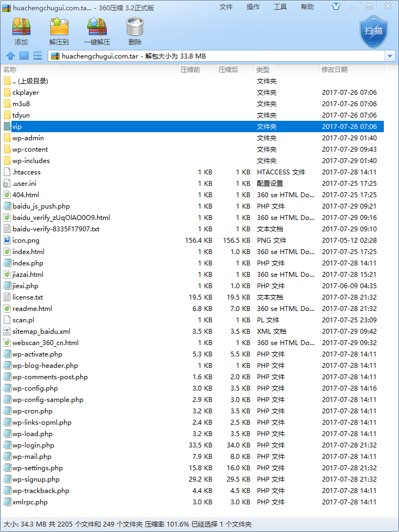Image resolution: width=399 pixels, height=532 pixels.
Task: Switch to list view mode
Action: [37, 56]
